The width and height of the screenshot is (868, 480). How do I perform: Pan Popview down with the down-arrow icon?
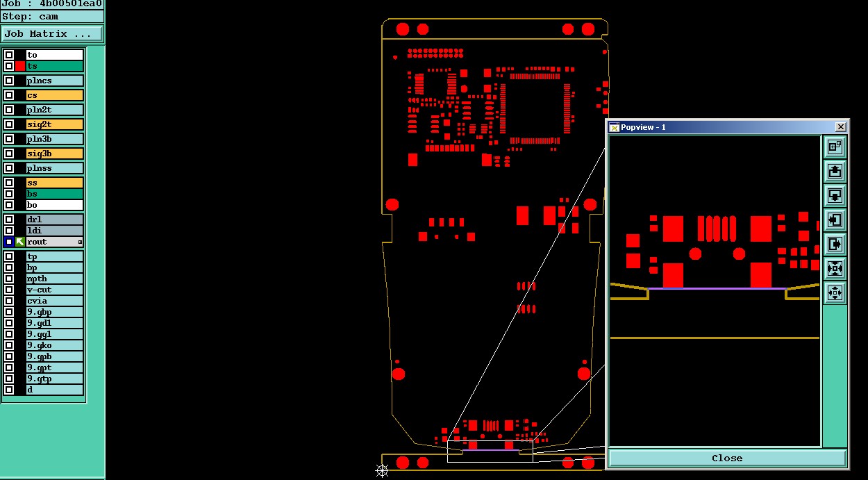[x=835, y=195]
